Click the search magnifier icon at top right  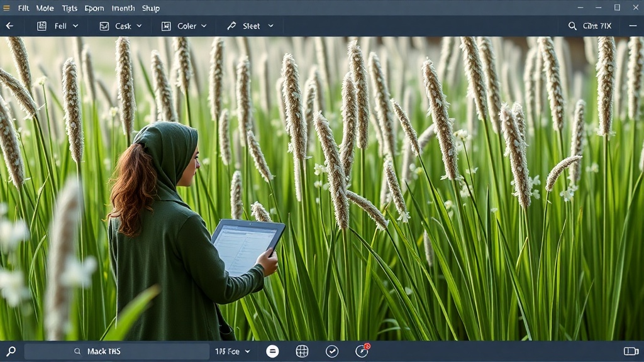click(x=572, y=26)
